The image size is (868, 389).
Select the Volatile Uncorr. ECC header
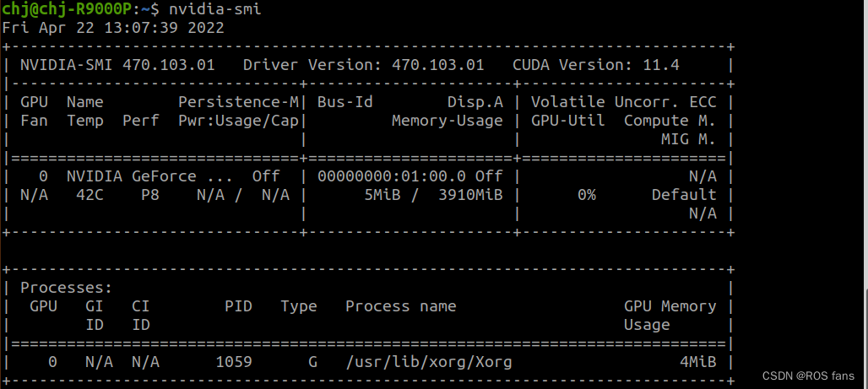coord(624,102)
